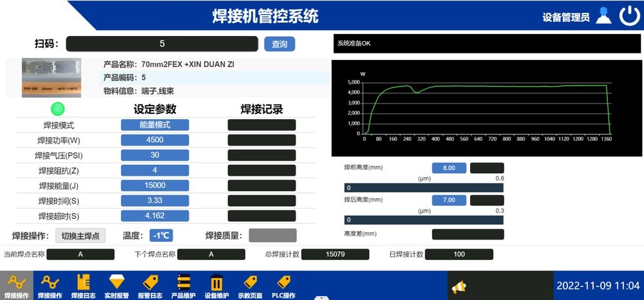This screenshot has width=644, height=300.
Task: Click the 焊接功率 4500 setting field
Action: coord(155,140)
